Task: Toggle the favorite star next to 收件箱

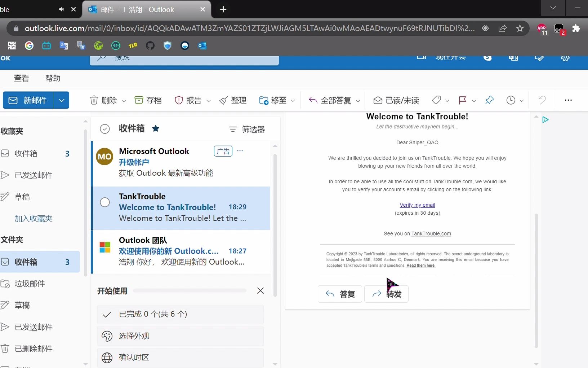Action: click(x=156, y=128)
